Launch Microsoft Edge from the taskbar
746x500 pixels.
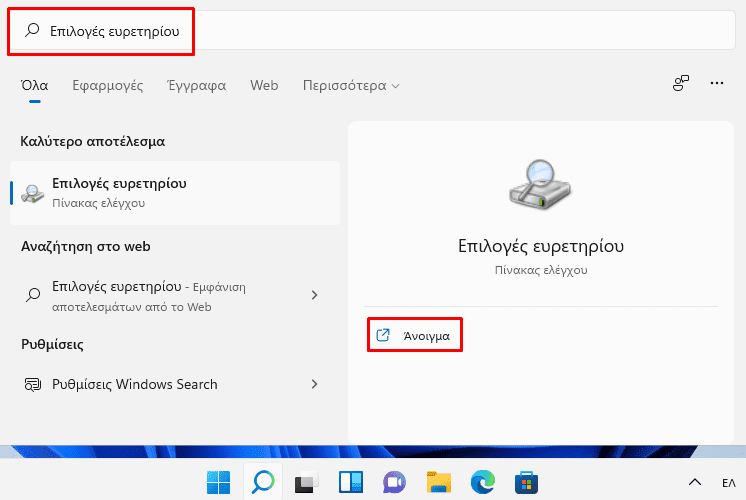pyautogui.click(x=482, y=482)
